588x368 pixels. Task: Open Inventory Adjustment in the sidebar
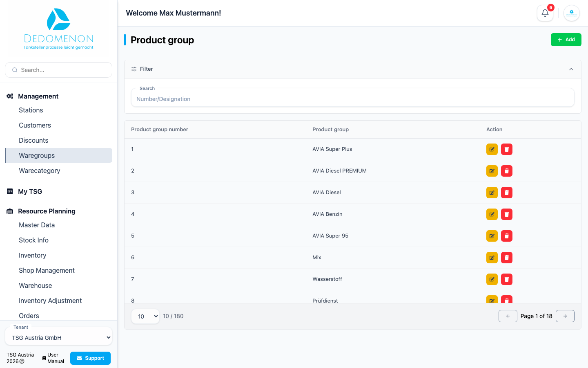[58, 301]
